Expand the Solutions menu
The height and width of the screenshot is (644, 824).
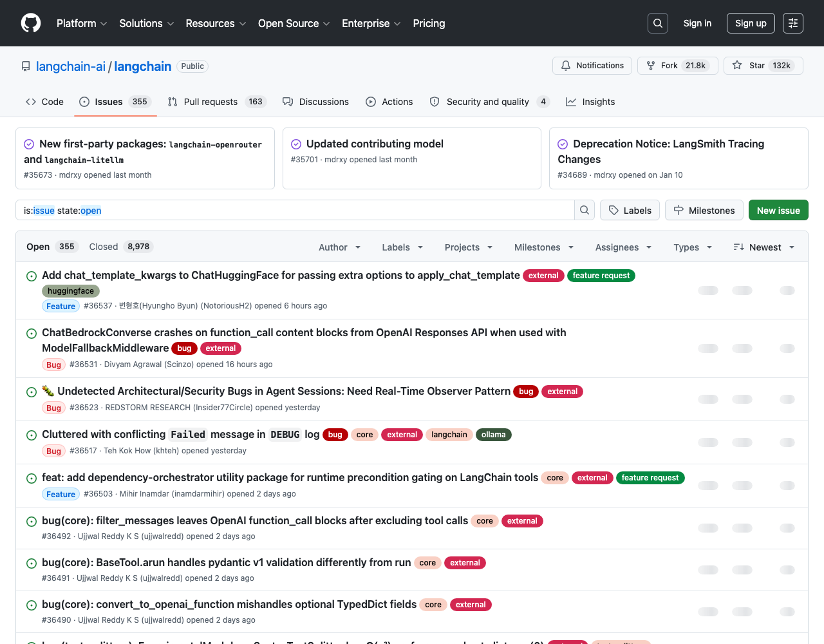coord(147,23)
